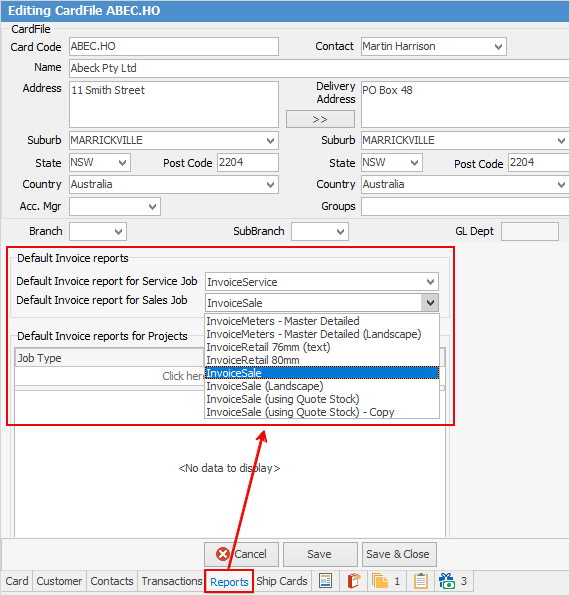570x596 pixels.
Task: Select the highlighted InvoiceSale option
Action: coord(322,373)
